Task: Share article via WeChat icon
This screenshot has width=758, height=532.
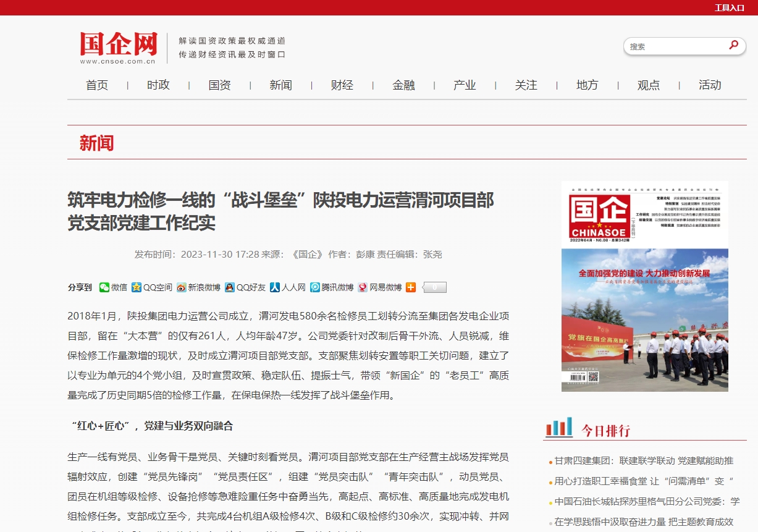Action: point(104,287)
